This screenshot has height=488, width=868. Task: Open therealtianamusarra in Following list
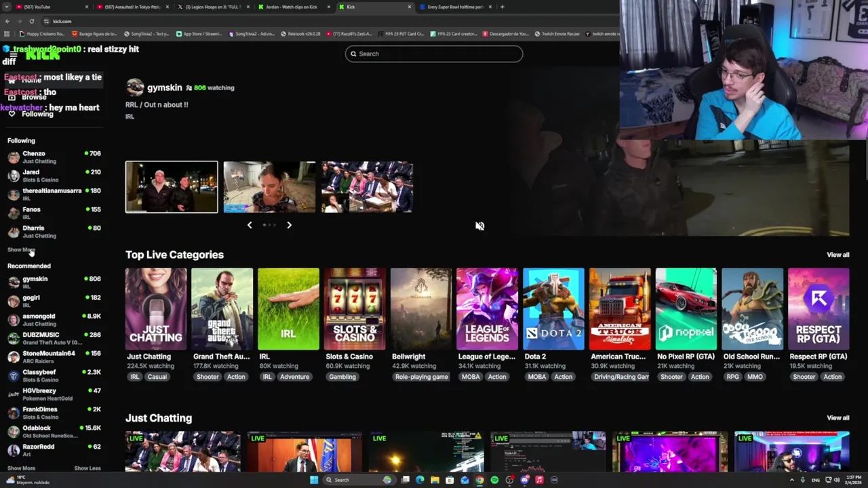[54, 194]
